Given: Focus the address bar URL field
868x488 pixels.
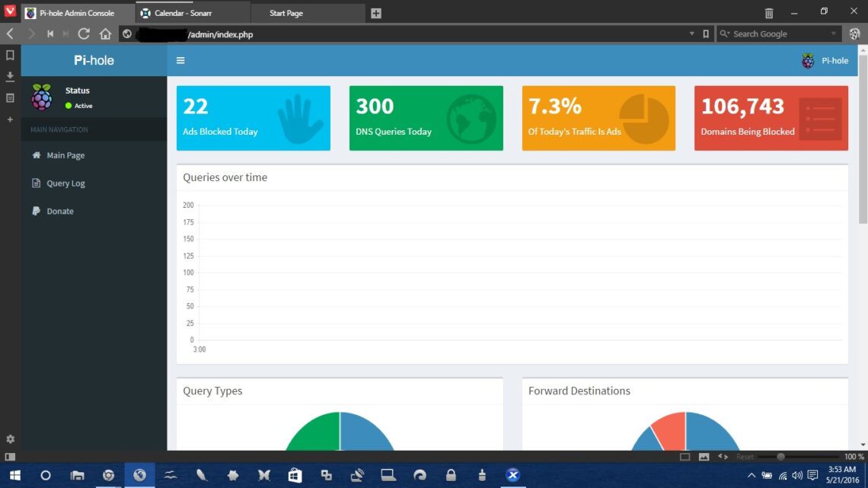Looking at the screenshot, I should (415, 34).
